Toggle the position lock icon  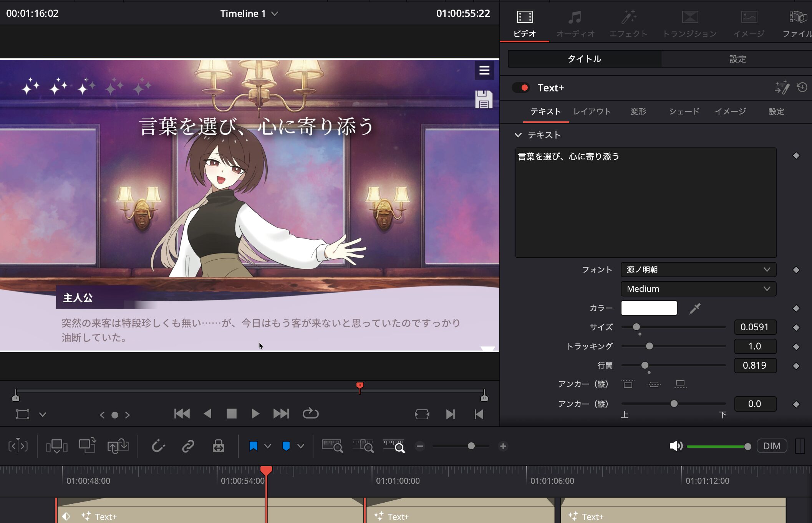[218, 446]
